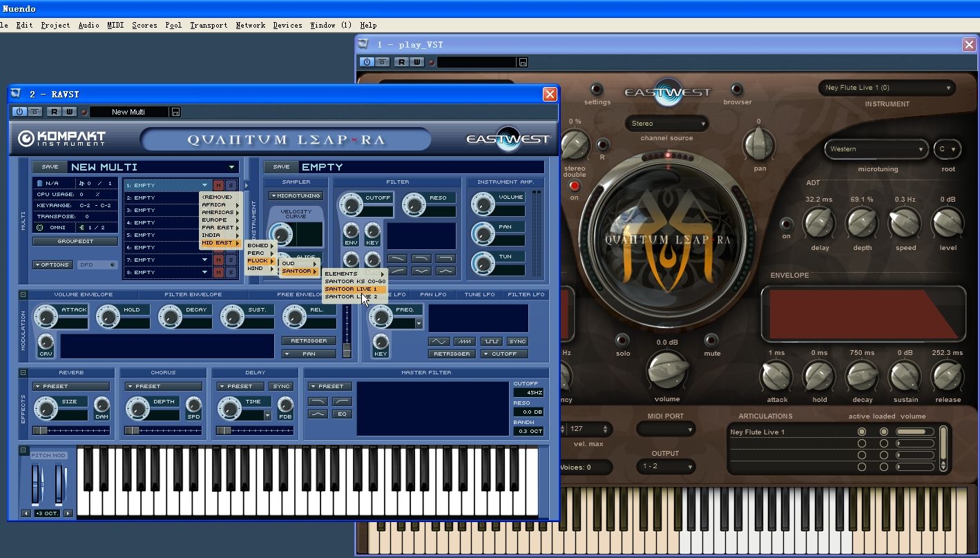Viewport: 980px width, 558px height.
Task: Open the Ney Flute Live 1 instrument dropdown
Action: [887, 88]
